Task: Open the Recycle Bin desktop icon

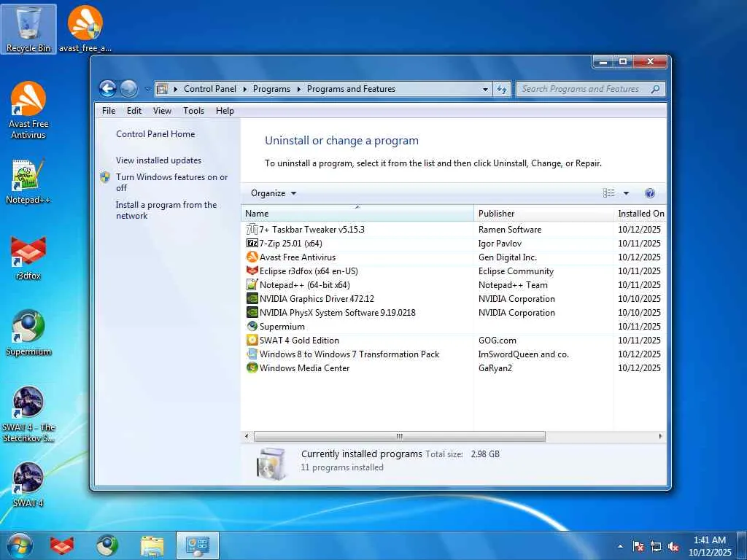Action: coord(28,29)
